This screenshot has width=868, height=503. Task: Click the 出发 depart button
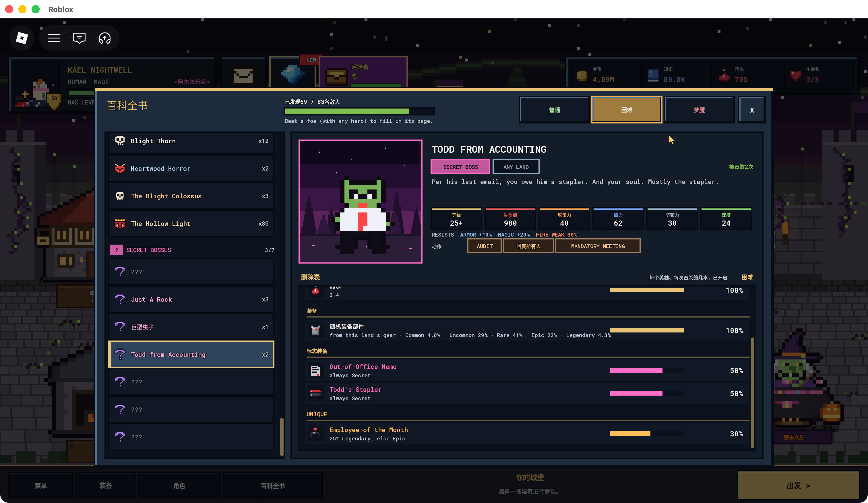tap(798, 485)
